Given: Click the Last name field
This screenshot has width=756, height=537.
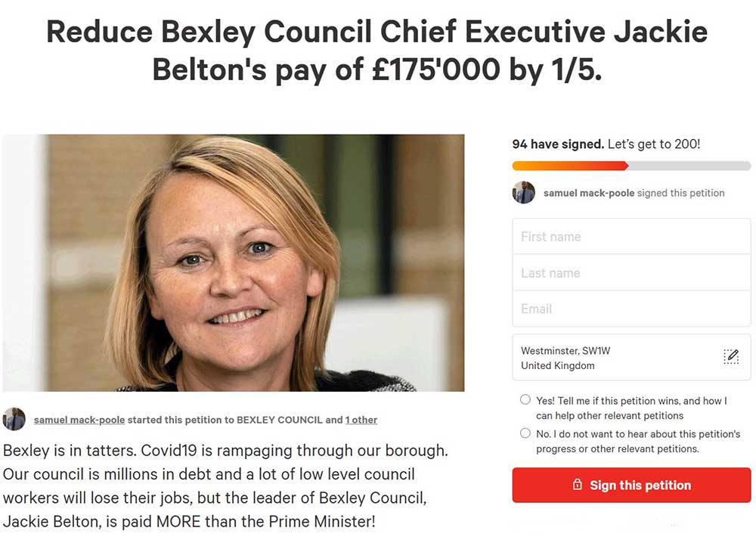Looking at the screenshot, I should point(631,273).
